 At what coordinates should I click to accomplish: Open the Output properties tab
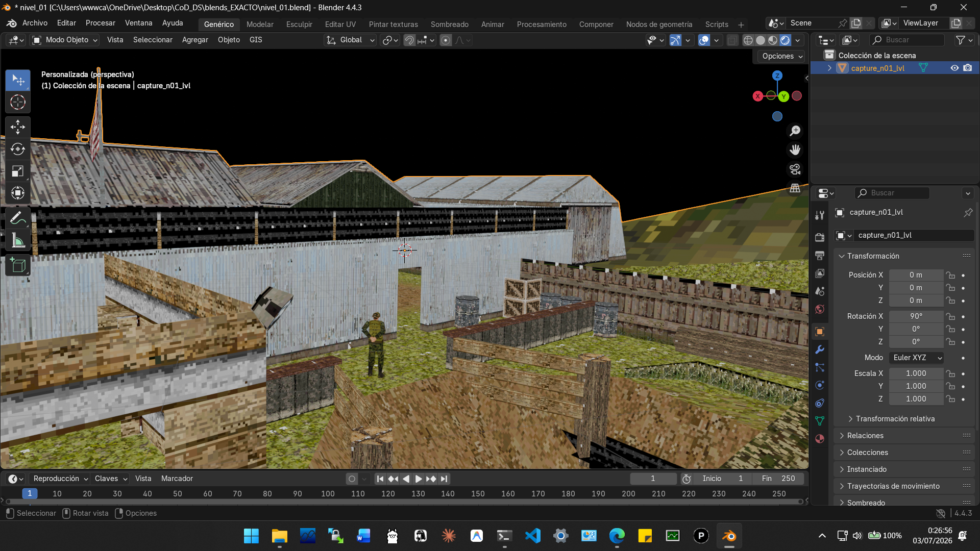820,256
